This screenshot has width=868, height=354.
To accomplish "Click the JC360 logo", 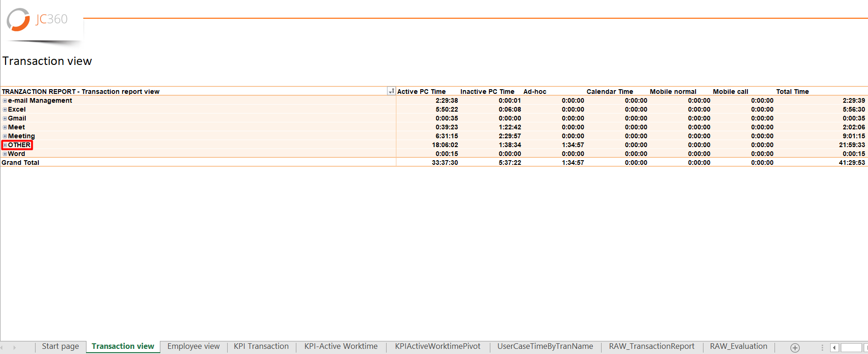I will [x=37, y=20].
